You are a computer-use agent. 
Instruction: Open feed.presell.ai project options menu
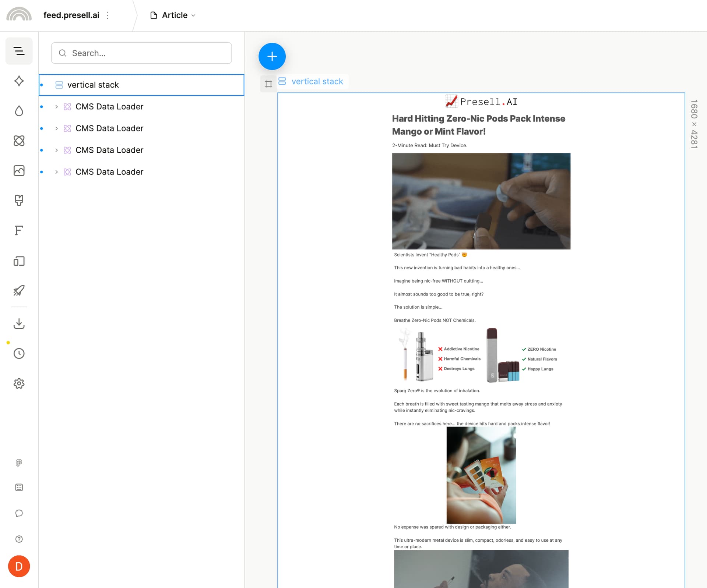click(108, 15)
